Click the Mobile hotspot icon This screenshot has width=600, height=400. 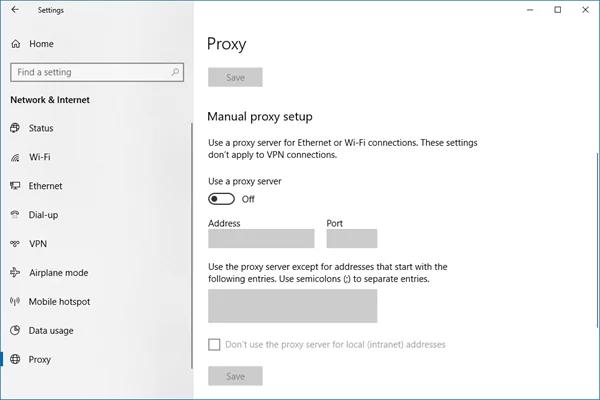15,302
